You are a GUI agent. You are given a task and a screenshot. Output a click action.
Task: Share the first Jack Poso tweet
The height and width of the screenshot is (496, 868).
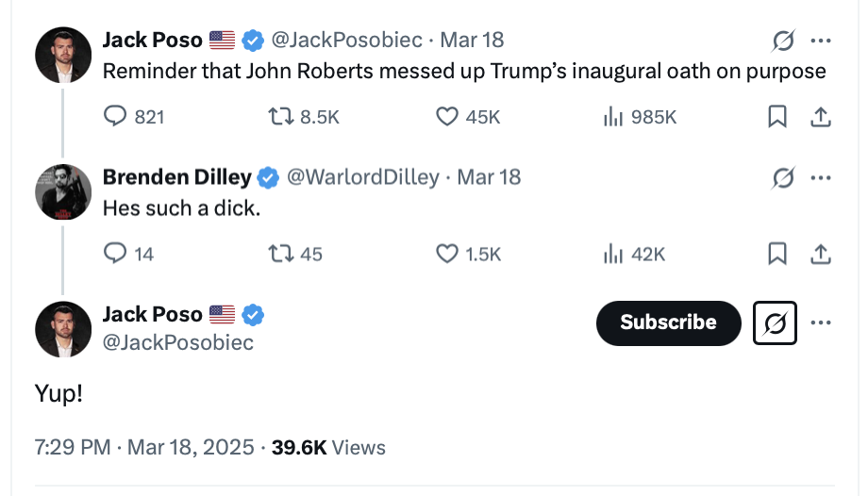tap(821, 117)
